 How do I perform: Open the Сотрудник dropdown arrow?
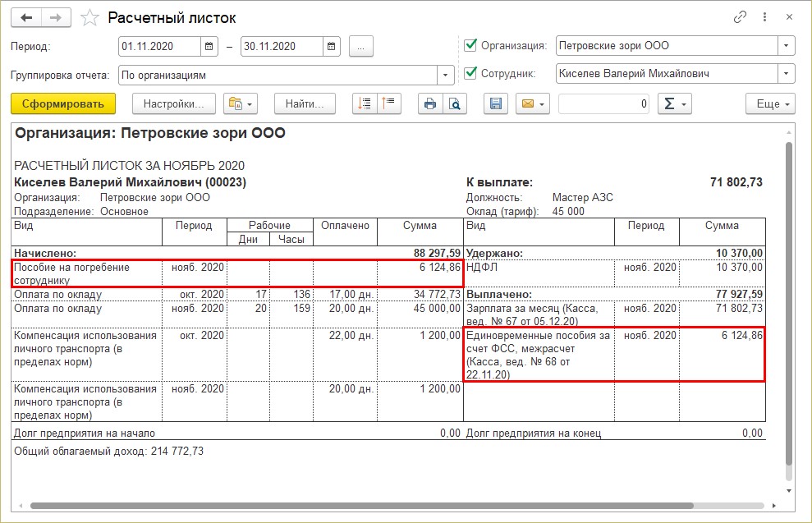pyautogui.click(x=786, y=74)
